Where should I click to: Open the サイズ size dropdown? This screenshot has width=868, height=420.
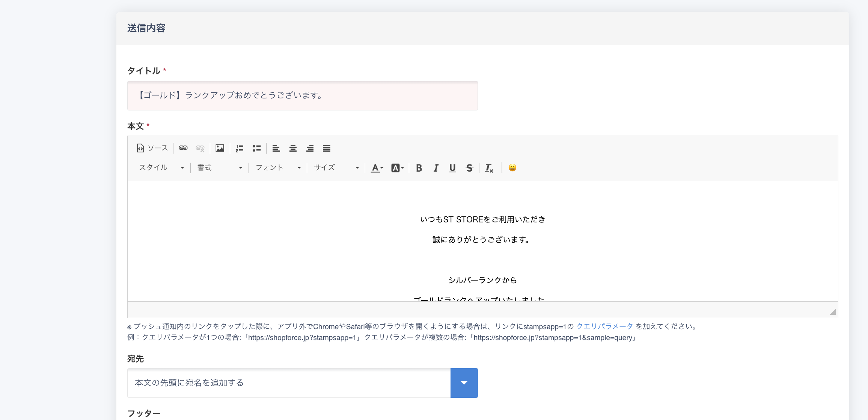[336, 168]
